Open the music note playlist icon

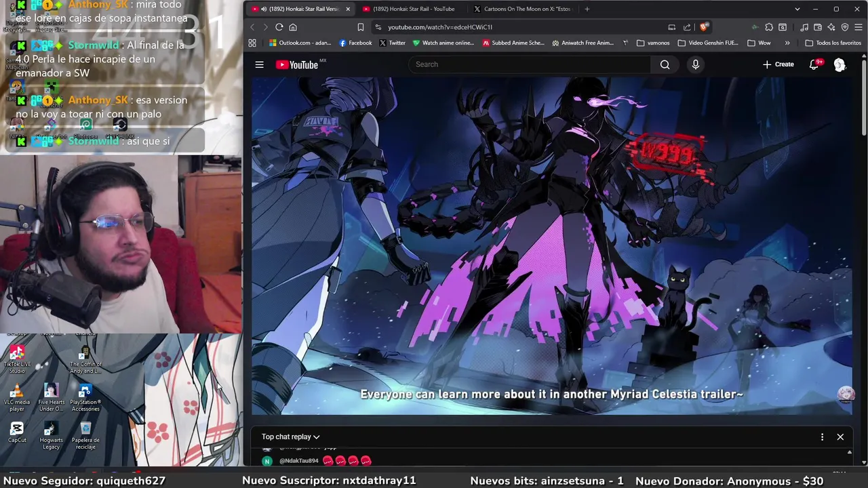click(x=804, y=27)
